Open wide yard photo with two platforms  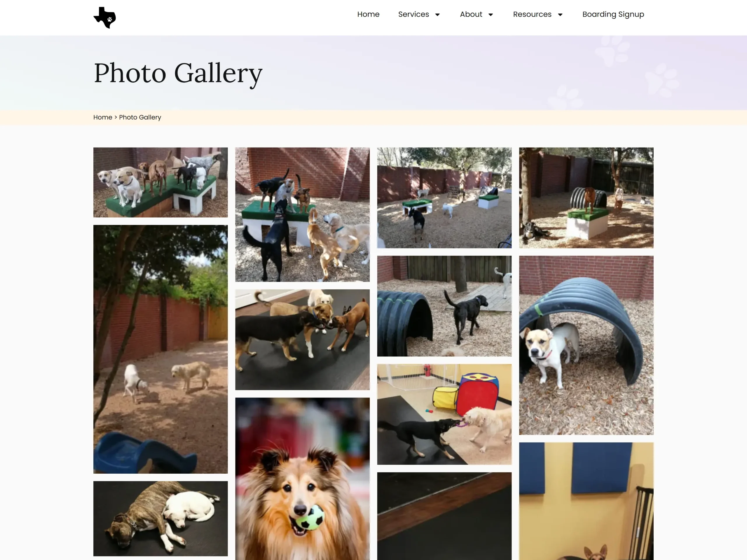click(x=444, y=198)
